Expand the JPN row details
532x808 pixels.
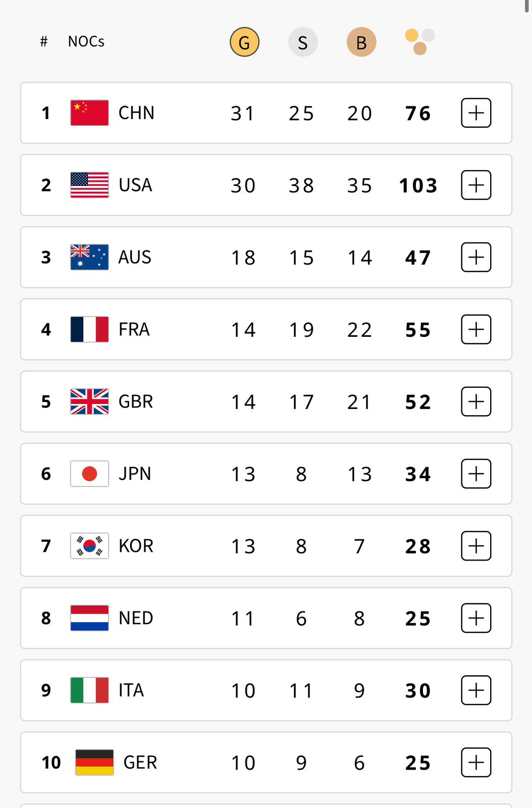click(476, 474)
